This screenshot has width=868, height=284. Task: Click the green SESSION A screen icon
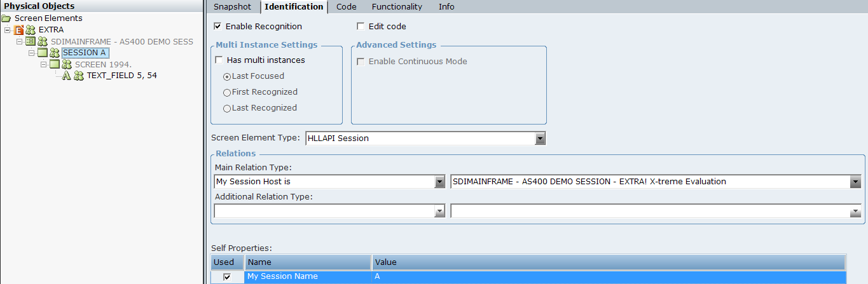point(43,53)
